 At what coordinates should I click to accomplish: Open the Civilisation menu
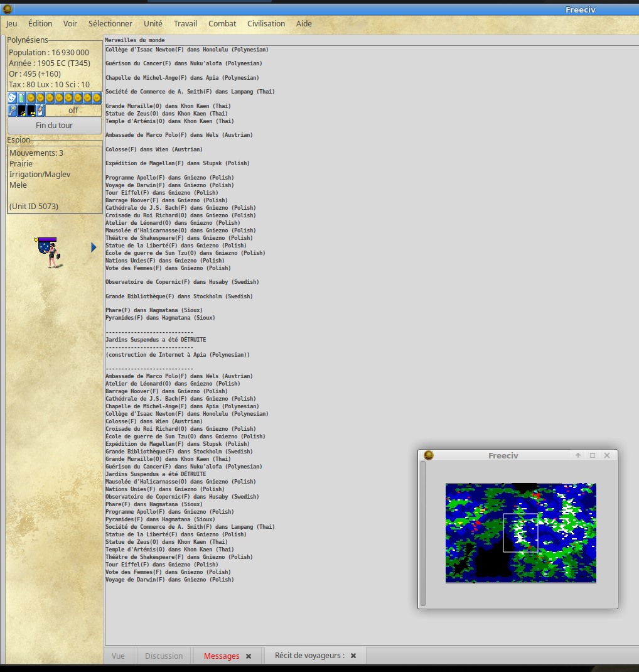point(266,23)
